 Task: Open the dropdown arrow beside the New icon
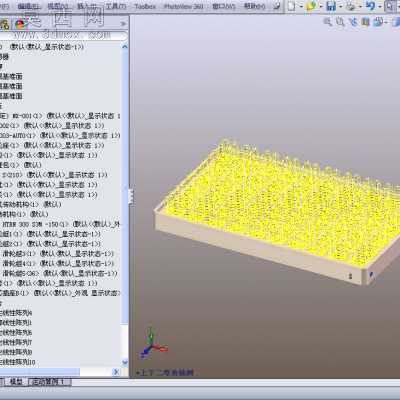coord(301,6)
